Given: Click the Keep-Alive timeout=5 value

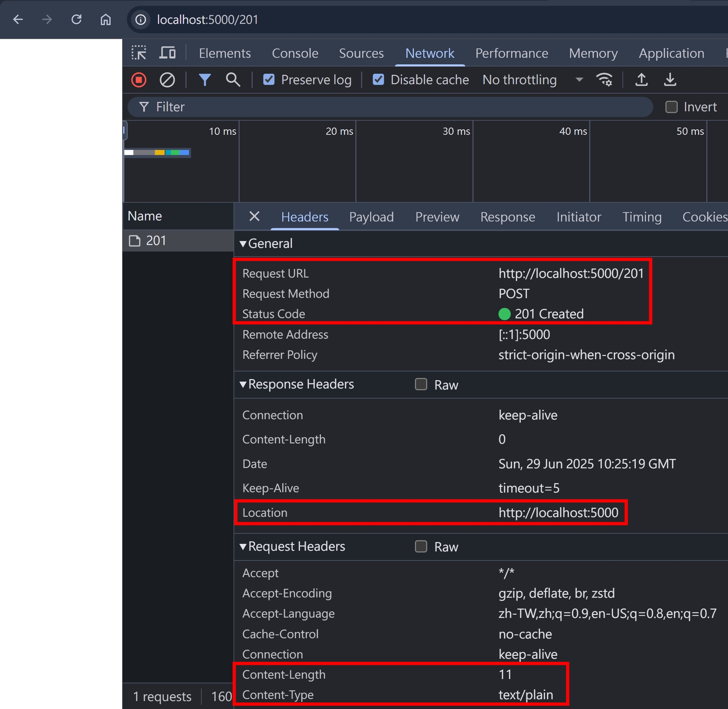Looking at the screenshot, I should coord(529,488).
